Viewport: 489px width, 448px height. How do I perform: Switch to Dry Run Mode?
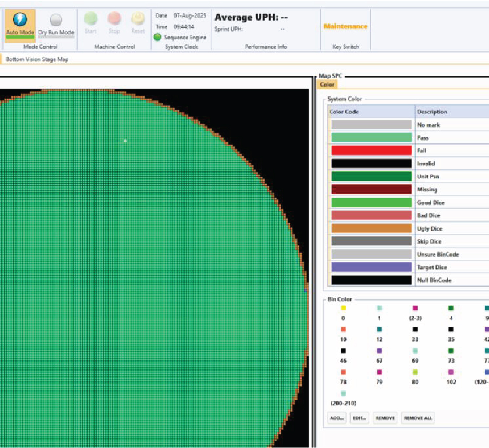click(56, 20)
